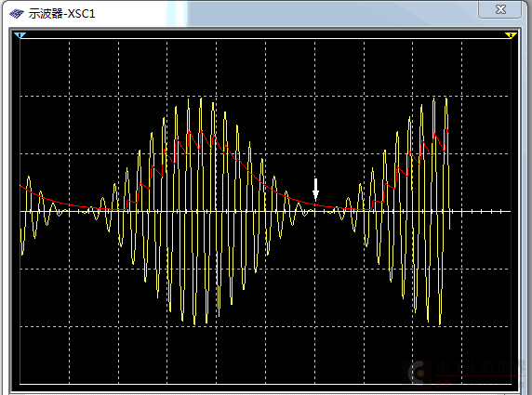Close the oscilloscope XSC1 window
Image resolution: width=532 pixels, height=395 pixels.
500,9
